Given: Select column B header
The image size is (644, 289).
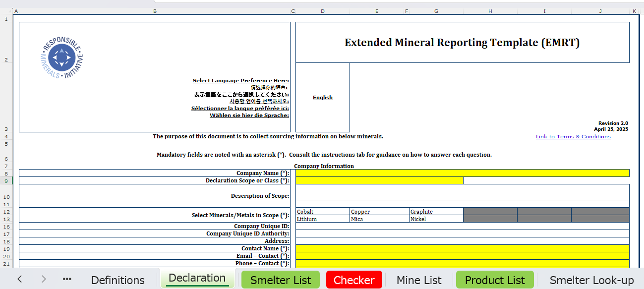Looking at the screenshot, I should coord(155,11).
